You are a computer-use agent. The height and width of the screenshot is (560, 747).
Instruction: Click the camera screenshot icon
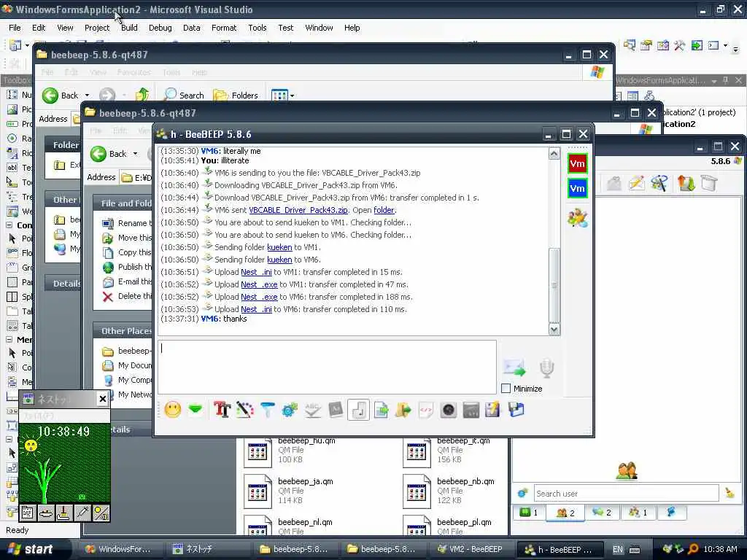pos(449,410)
